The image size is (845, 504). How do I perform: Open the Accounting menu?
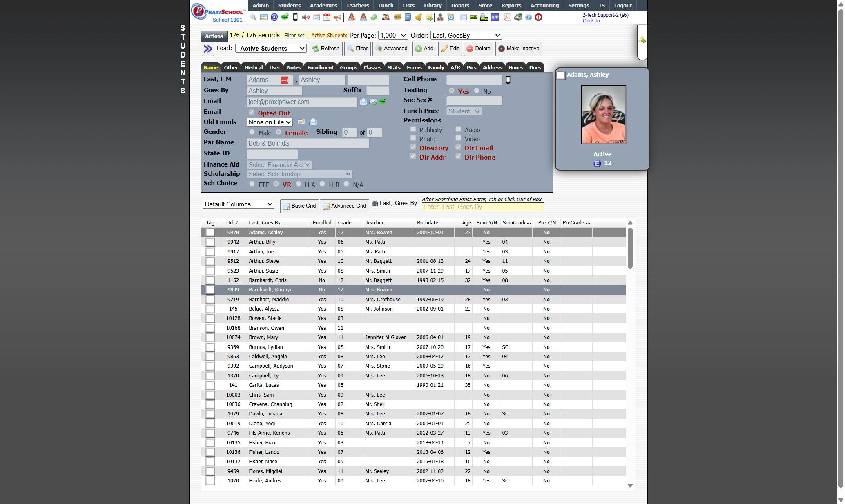click(x=544, y=5)
